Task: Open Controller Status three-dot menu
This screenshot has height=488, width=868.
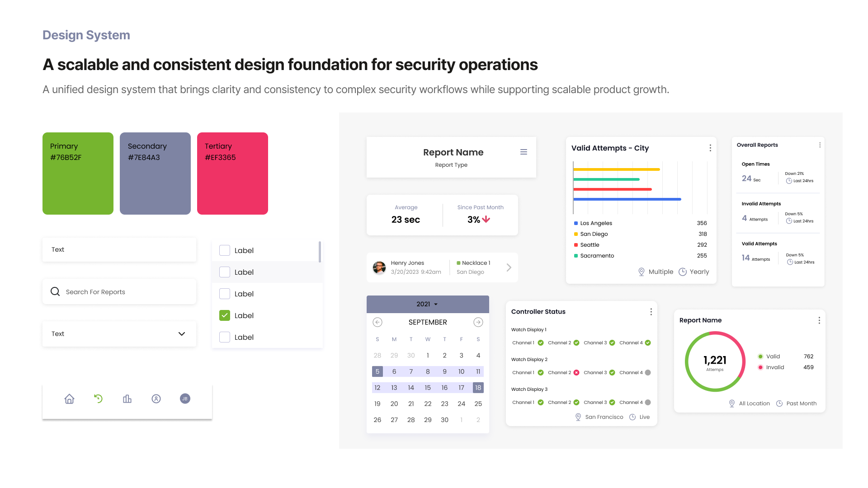Action: pos(651,312)
